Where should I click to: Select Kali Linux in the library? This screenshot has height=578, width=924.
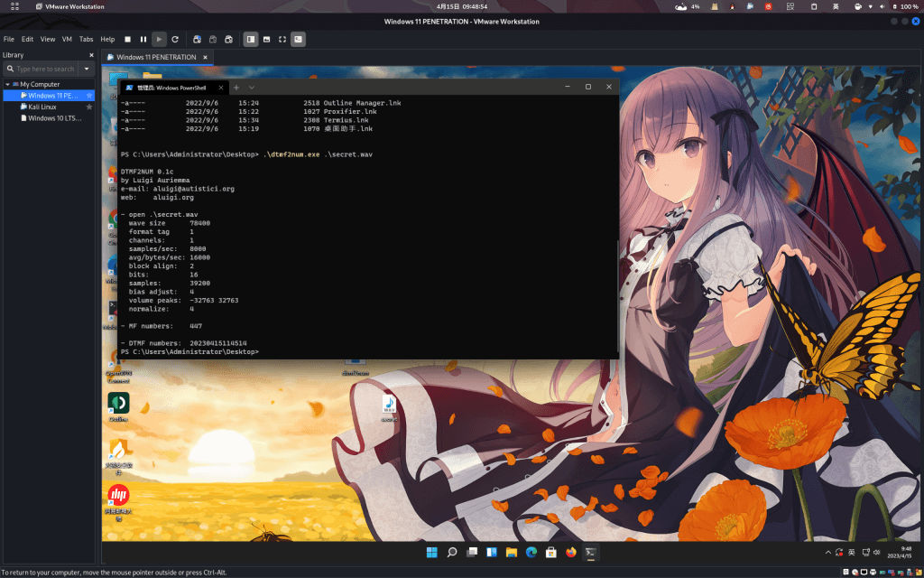coord(42,107)
